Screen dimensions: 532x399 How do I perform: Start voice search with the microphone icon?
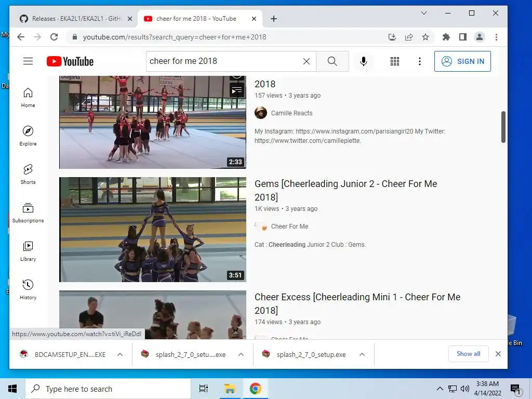coord(363,61)
